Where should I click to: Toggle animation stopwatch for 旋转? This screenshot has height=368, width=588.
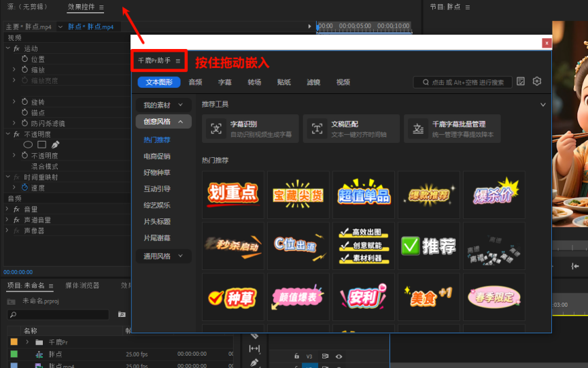(x=24, y=101)
